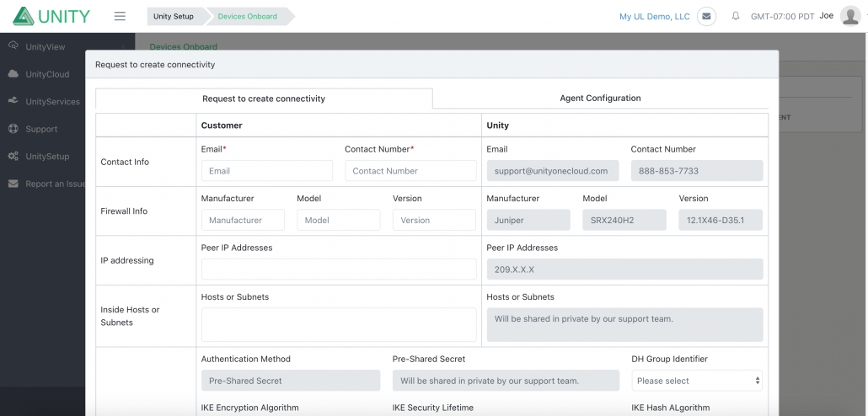Toggle the hamburger menu icon

click(x=120, y=16)
